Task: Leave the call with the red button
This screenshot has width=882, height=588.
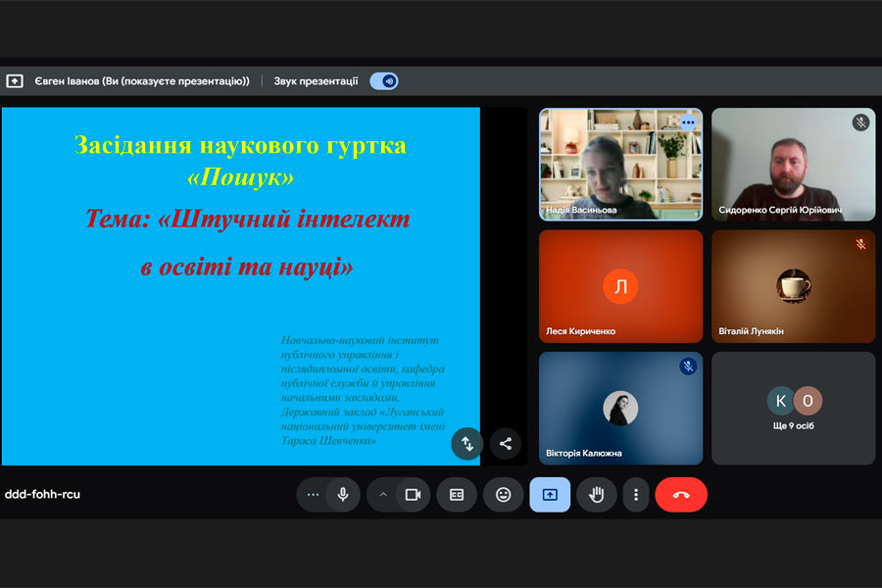Action: coord(681,495)
